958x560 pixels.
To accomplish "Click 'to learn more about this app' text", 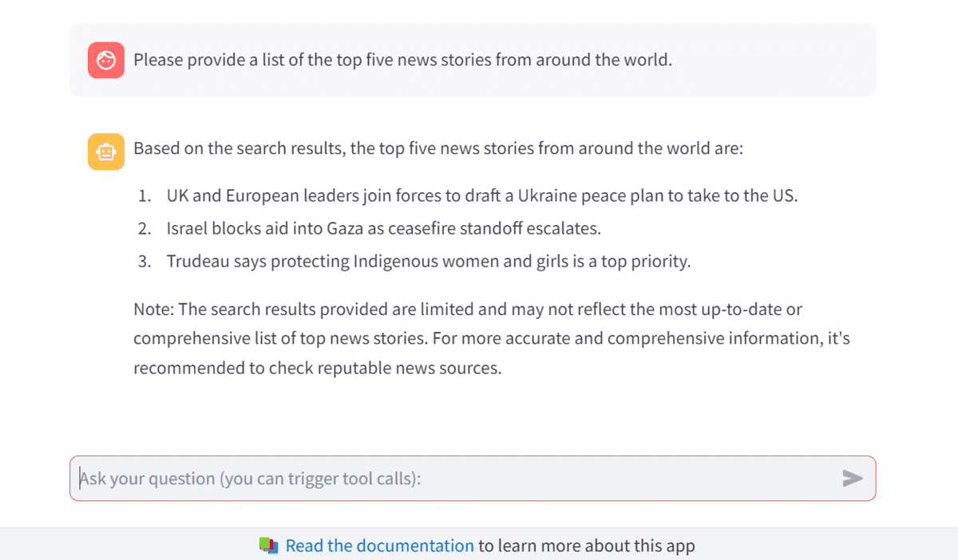I will (587, 546).
